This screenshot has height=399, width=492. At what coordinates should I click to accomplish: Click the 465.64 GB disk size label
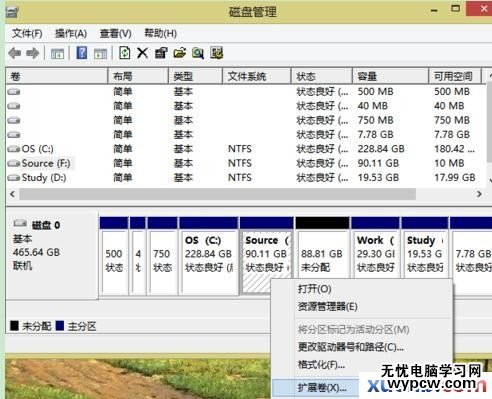pos(36,252)
